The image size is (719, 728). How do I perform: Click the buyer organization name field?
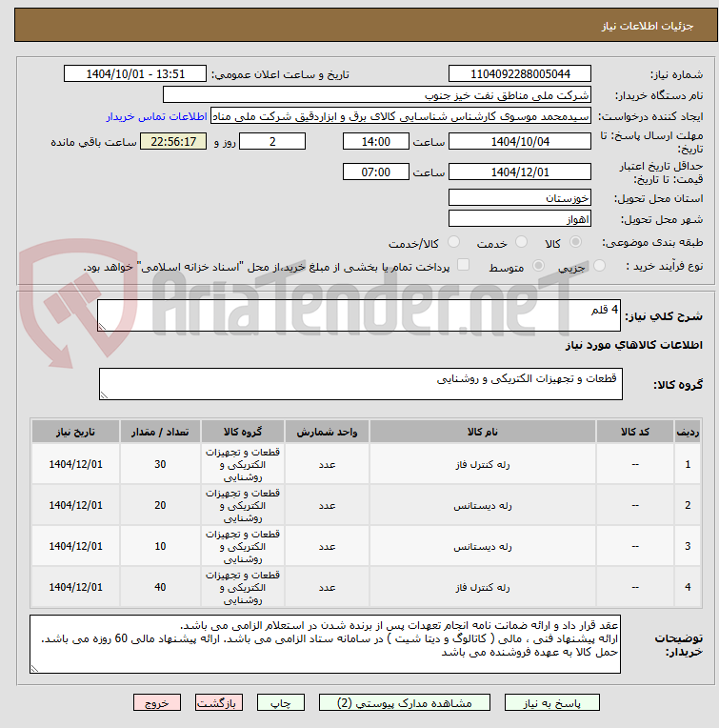377,94
